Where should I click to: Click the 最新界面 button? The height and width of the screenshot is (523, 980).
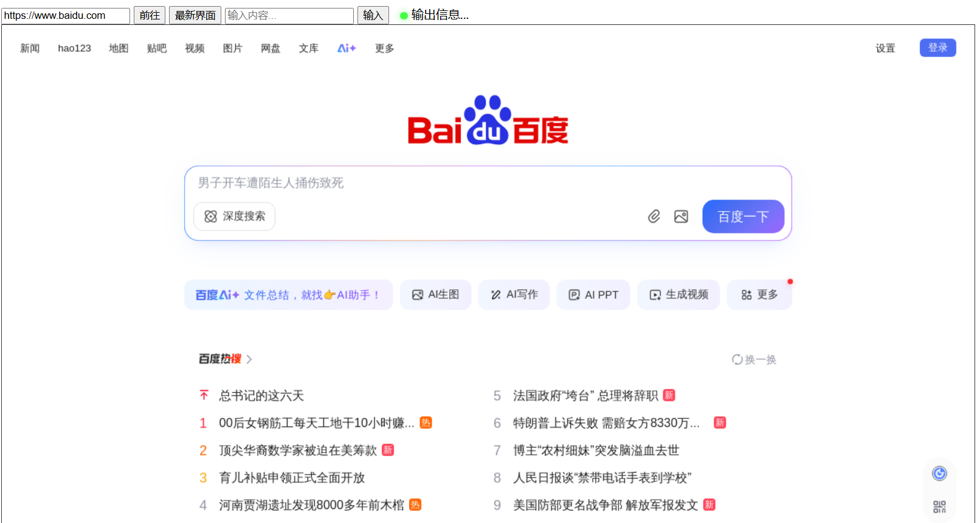click(x=195, y=15)
